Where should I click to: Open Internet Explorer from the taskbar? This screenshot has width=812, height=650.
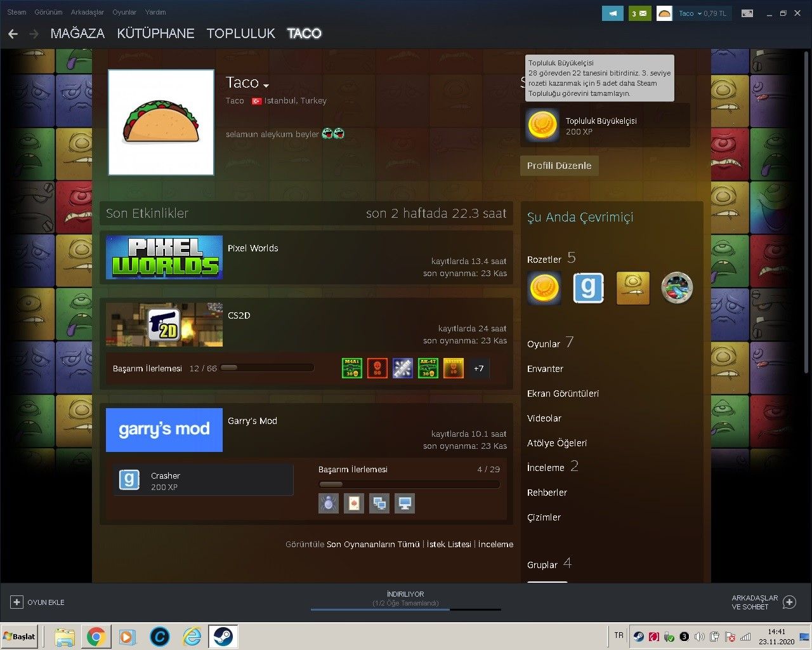(192, 636)
